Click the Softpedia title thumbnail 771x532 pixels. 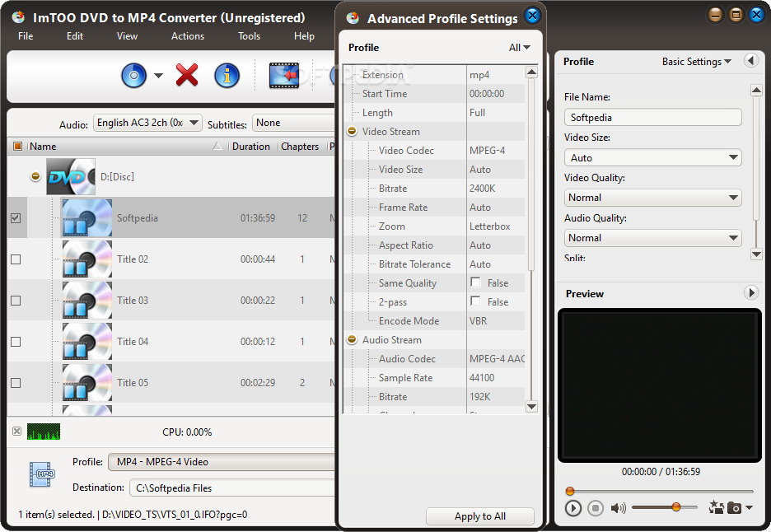(x=87, y=217)
